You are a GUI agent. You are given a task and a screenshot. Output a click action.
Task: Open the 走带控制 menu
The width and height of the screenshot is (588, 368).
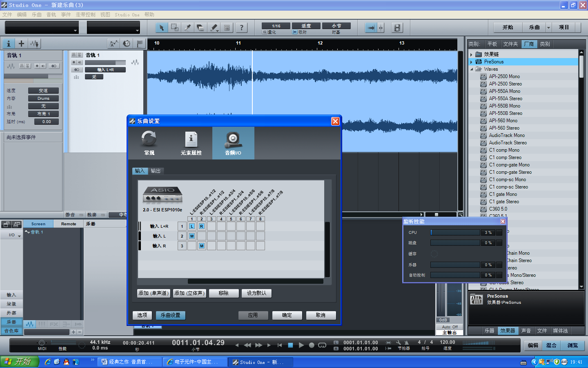pos(85,15)
